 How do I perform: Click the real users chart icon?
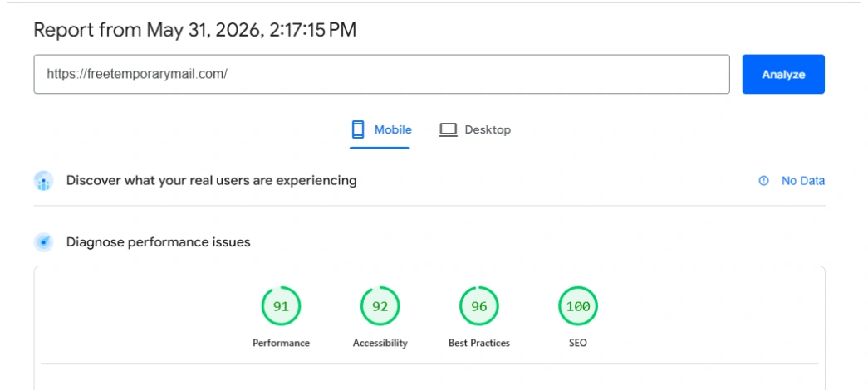click(x=44, y=181)
